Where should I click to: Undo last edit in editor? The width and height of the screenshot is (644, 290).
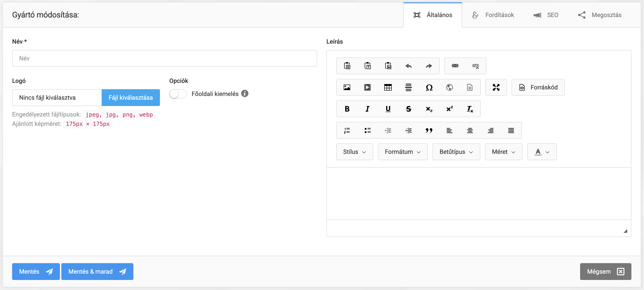coord(409,66)
